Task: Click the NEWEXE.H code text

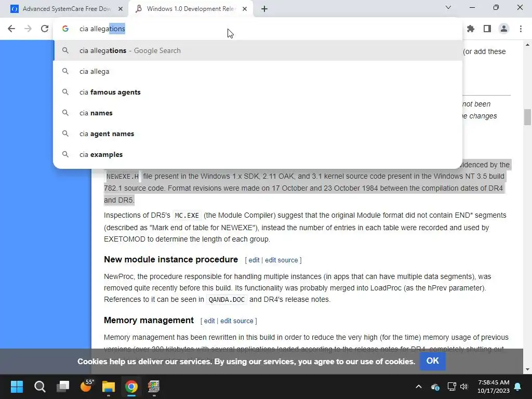Action: click(123, 177)
